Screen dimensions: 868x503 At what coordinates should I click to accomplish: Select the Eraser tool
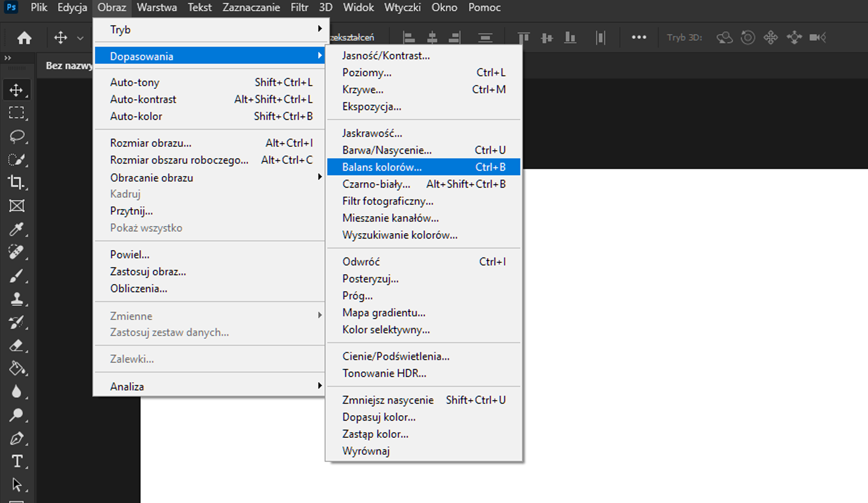(16, 346)
